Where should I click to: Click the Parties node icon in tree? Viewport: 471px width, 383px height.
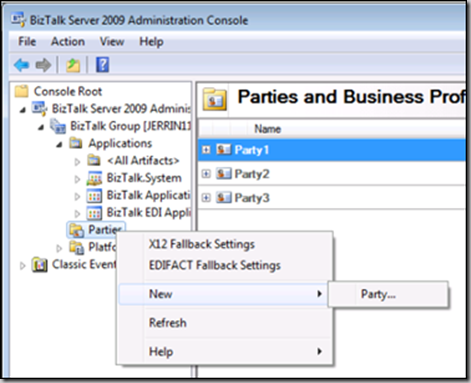click(76, 230)
